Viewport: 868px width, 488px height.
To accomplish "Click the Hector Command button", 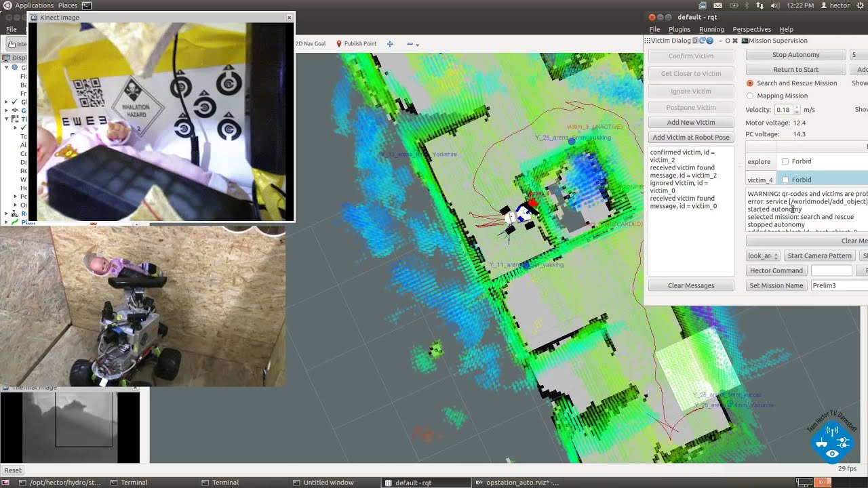I will (776, 270).
